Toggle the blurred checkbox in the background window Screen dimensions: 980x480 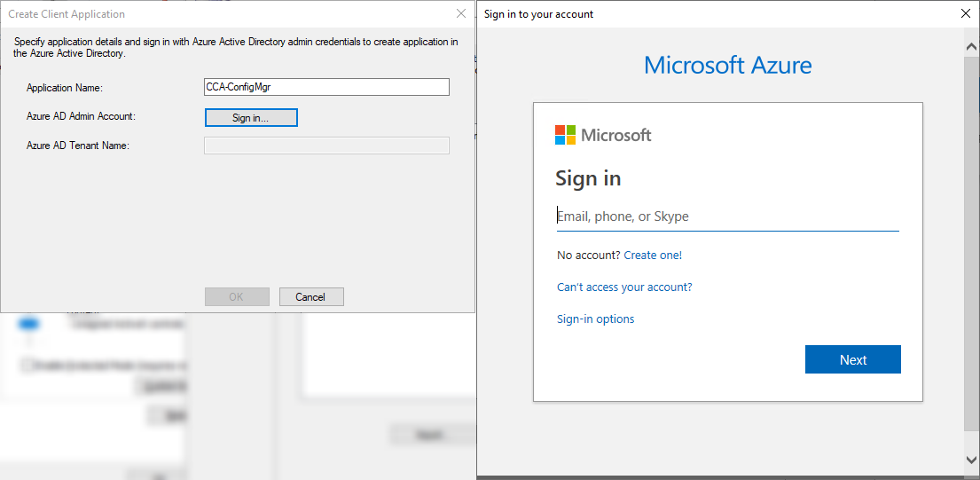27,365
